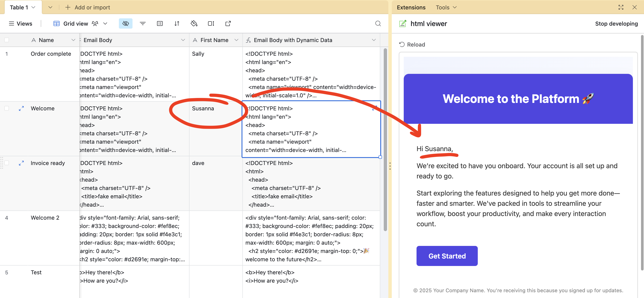Toggle the select-all header checkbox
The width and height of the screenshot is (644, 298).
[x=7, y=40]
